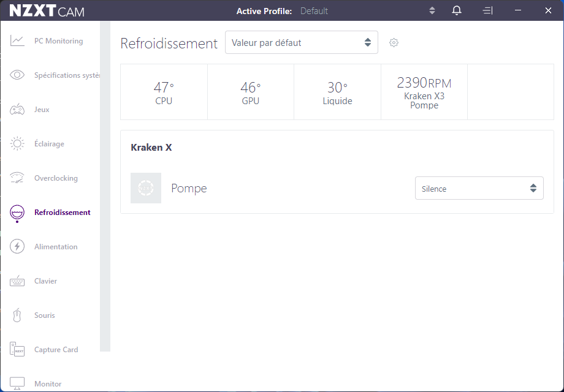Click the CPU temperature tile
The image size is (564, 392).
[x=164, y=92]
